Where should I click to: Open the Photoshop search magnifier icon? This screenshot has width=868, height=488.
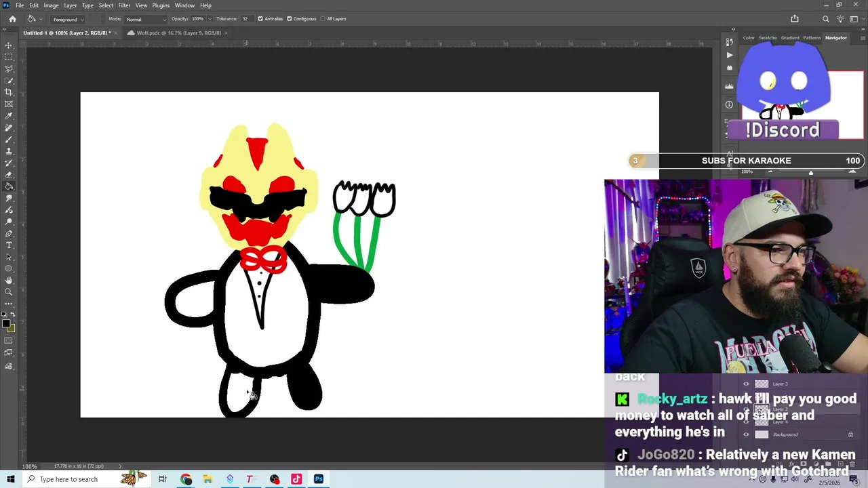(x=825, y=19)
